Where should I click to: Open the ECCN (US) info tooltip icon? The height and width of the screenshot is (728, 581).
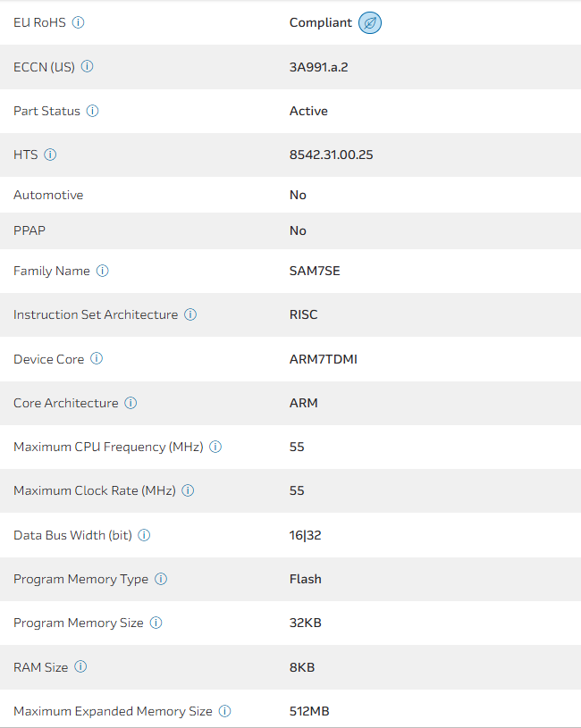[87, 66]
